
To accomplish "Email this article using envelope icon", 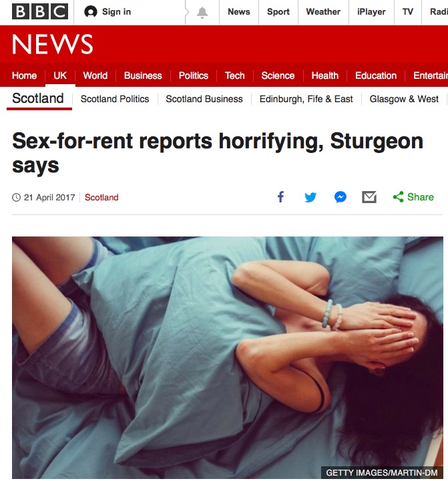I will pyautogui.click(x=369, y=197).
